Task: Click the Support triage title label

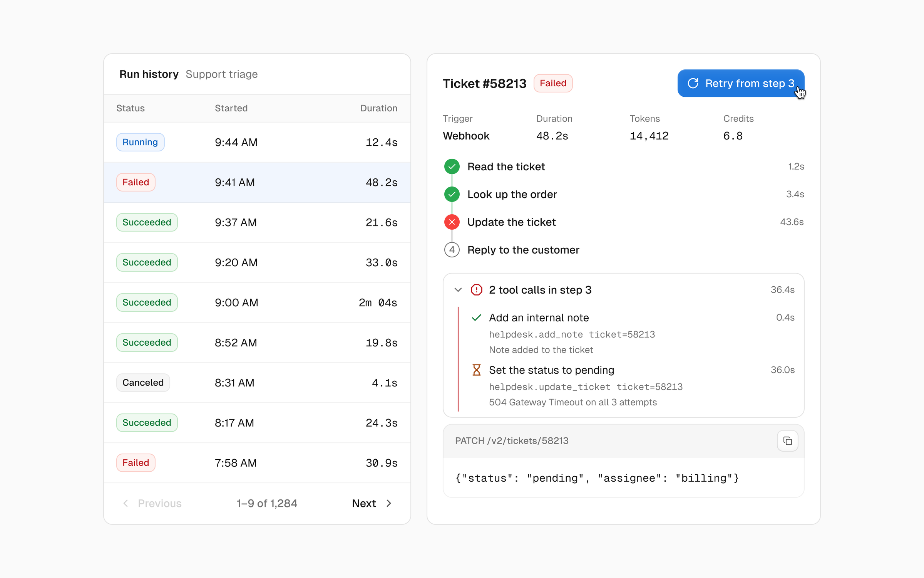Action: [x=222, y=74]
